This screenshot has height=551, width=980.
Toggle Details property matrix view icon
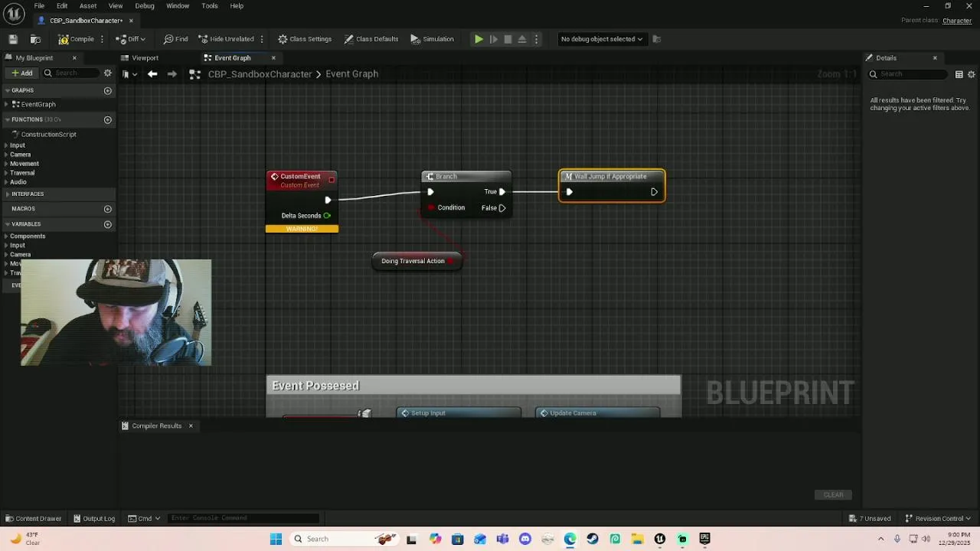pos(959,74)
